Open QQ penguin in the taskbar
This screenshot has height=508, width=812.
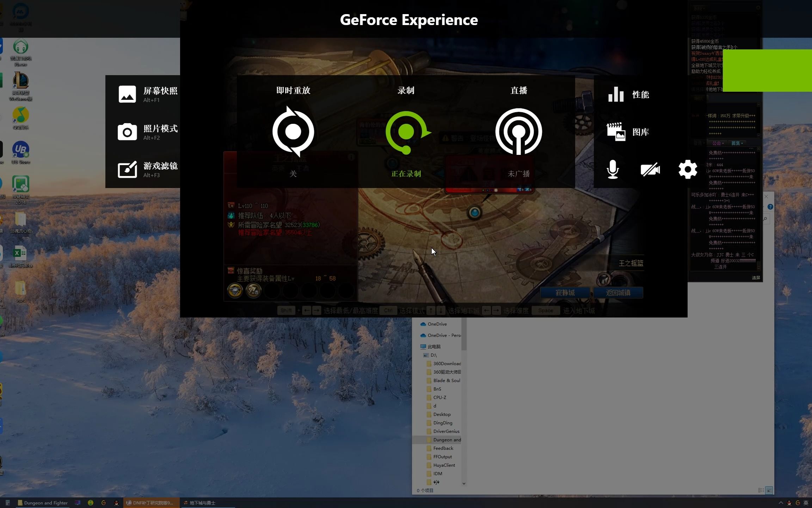tap(116, 503)
